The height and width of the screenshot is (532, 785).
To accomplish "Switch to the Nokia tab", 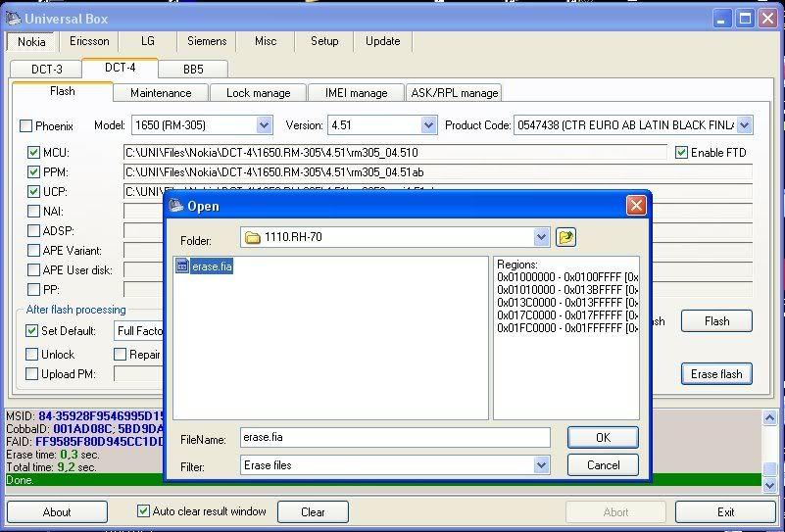I will pos(31,41).
